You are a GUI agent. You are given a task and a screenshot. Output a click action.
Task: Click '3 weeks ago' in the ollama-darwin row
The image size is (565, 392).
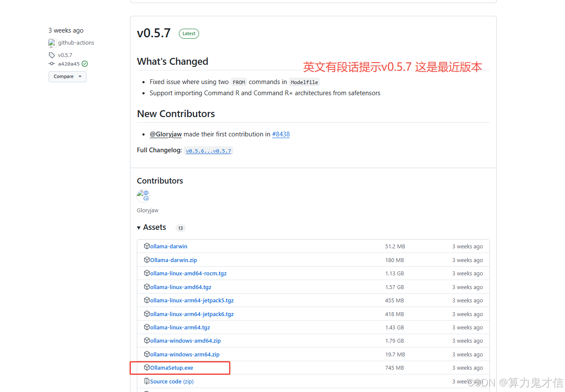(467, 246)
